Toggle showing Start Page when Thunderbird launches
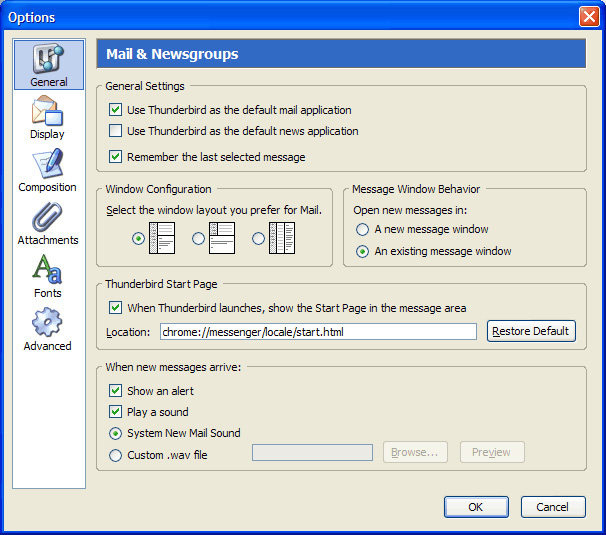The image size is (606, 535). (115, 308)
